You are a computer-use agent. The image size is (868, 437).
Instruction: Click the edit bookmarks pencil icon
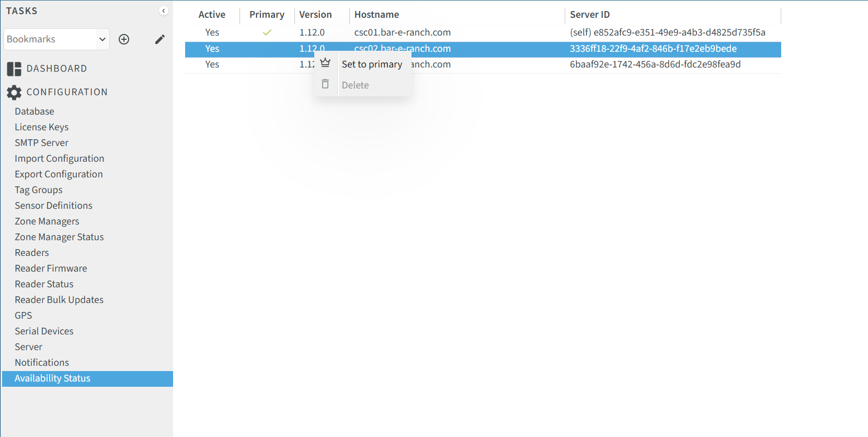click(160, 39)
